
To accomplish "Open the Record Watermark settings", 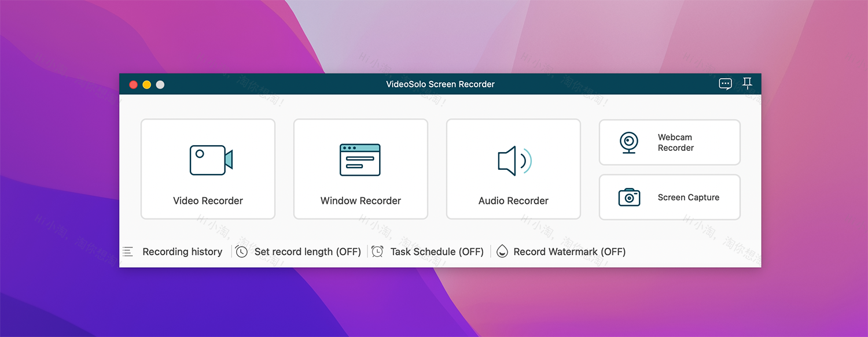I will pos(569,251).
